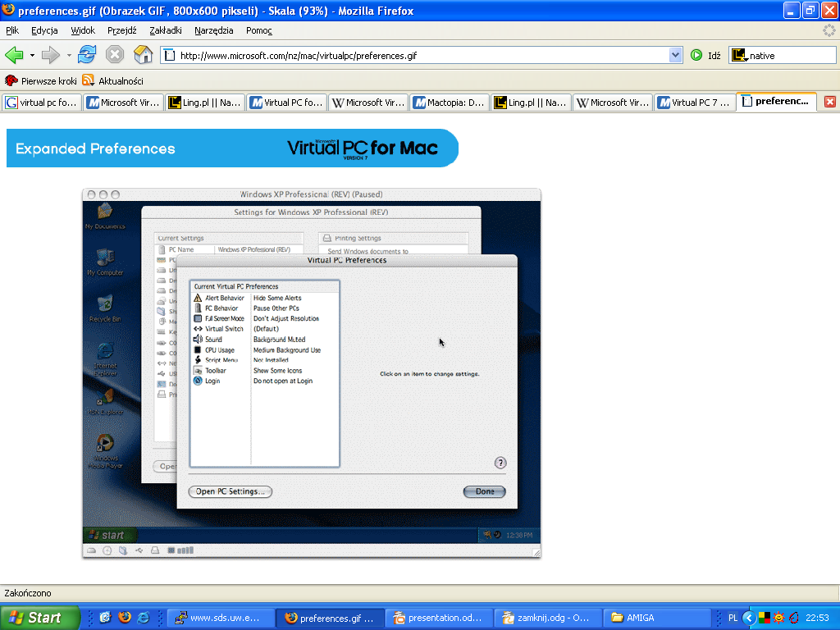Screen dimensions: 840x630
Task: Open the Forward button history dropdown arrow
Action: click(x=69, y=55)
